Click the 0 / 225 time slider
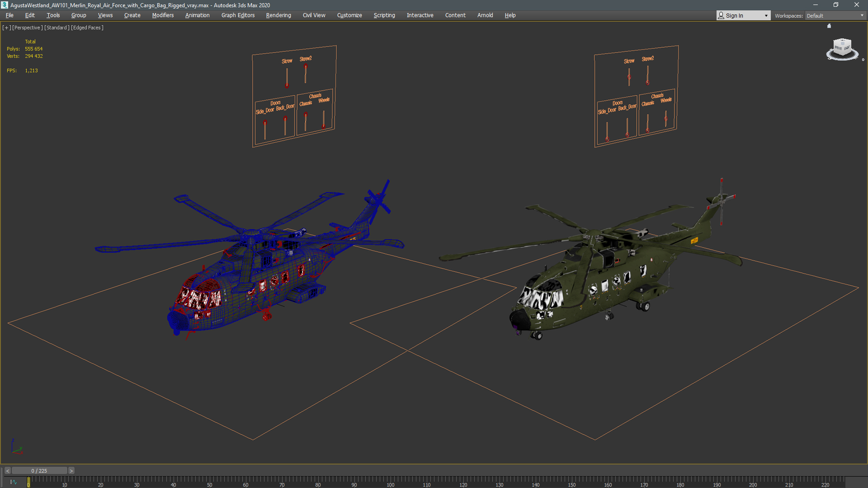The height and width of the screenshot is (488, 868). 39,471
